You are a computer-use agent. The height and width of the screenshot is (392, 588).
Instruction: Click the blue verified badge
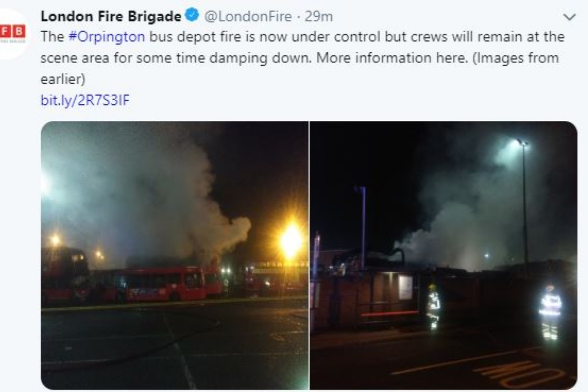pos(192,16)
